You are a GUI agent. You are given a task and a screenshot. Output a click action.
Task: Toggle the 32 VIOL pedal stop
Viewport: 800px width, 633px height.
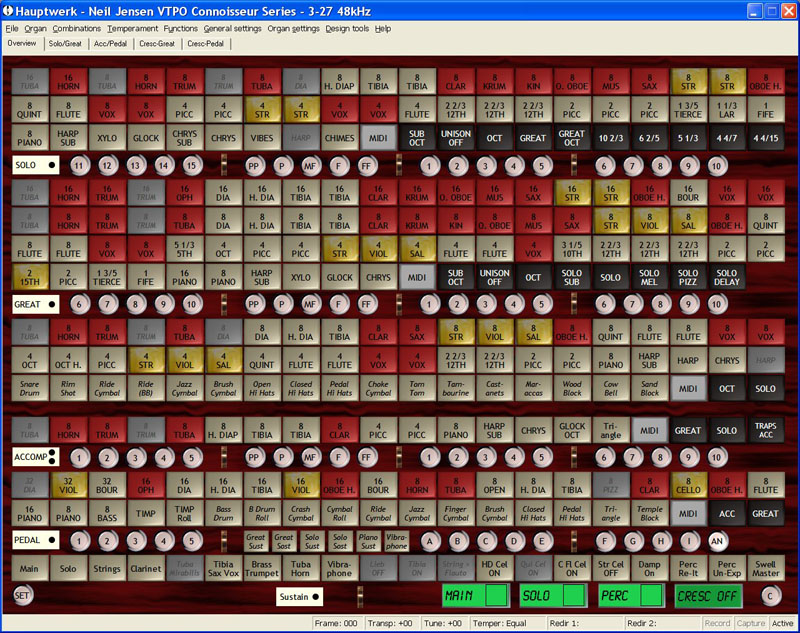(x=68, y=485)
